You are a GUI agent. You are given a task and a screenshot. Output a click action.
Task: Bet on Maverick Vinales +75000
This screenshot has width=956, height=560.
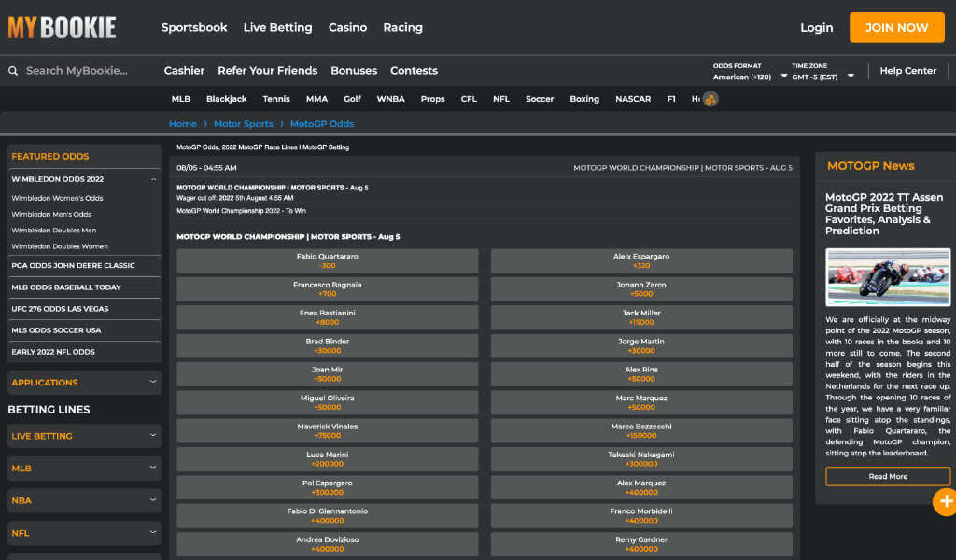(328, 431)
